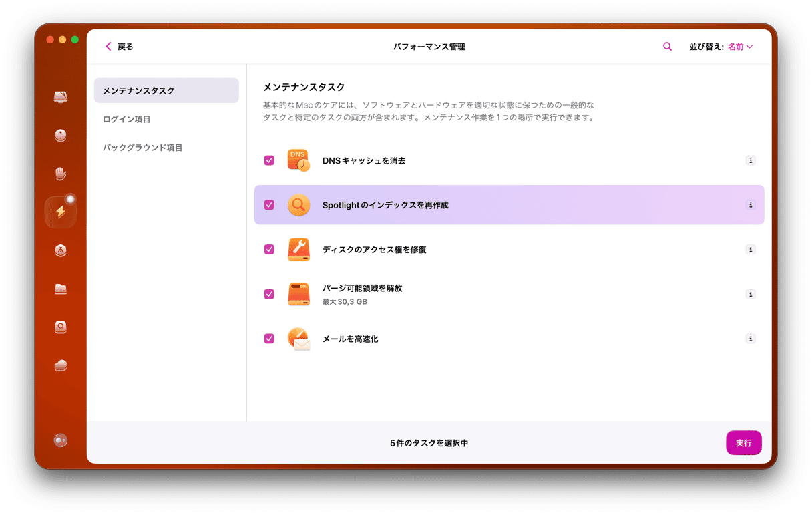
Task: Open the assistant icon at sidebar bottom
Action: click(x=61, y=440)
